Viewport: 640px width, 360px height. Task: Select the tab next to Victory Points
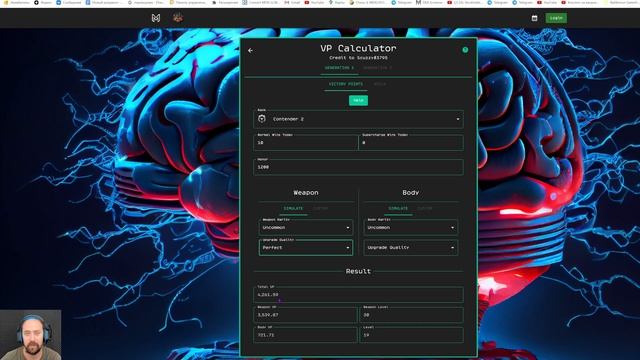coord(380,84)
